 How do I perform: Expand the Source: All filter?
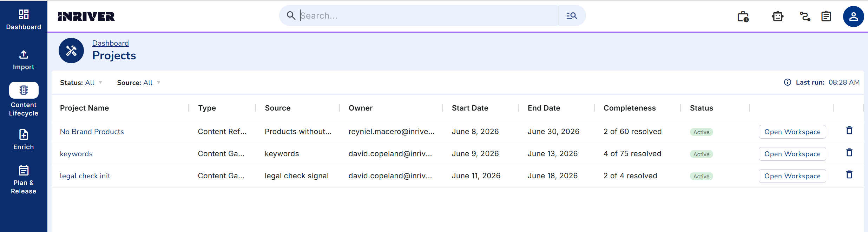pos(139,82)
